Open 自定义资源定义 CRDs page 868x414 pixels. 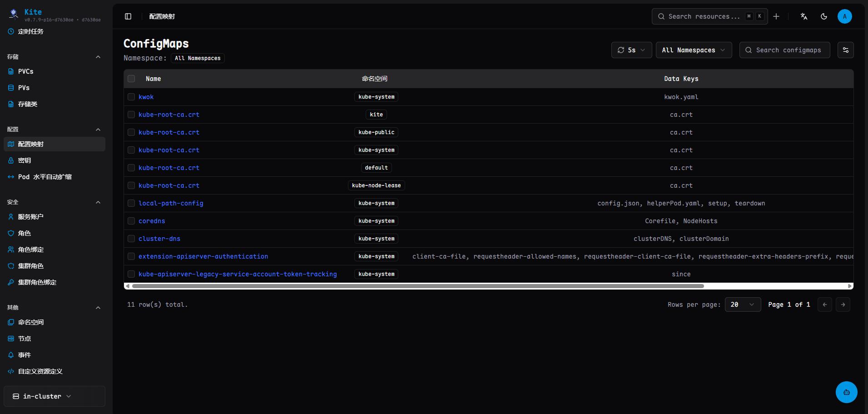(55, 371)
